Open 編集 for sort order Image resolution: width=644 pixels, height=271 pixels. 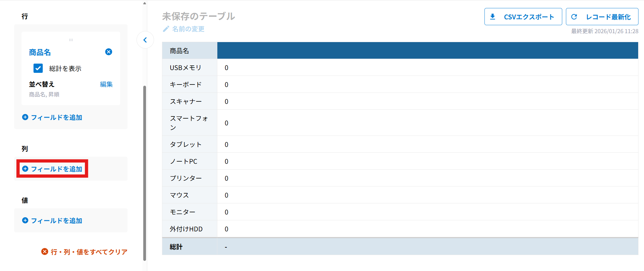click(106, 84)
